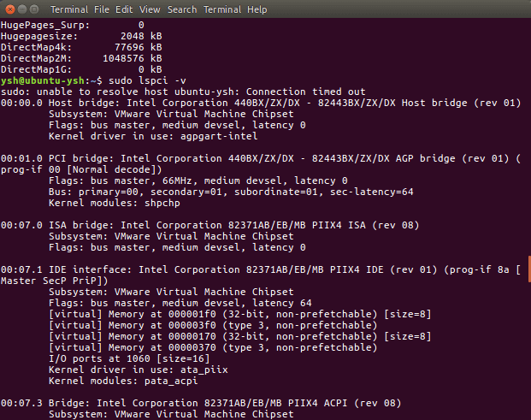
Task: Click the ysh@ubuntu-ysh prompt text
Action: (43, 80)
